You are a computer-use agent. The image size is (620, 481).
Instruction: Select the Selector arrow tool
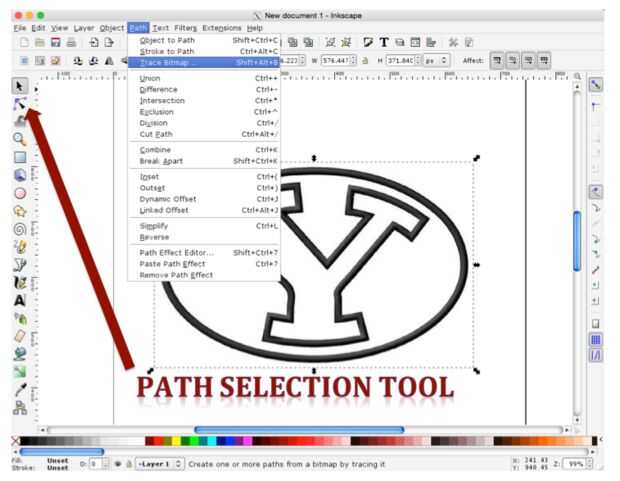pyautogui.click(x=19, y=86)
